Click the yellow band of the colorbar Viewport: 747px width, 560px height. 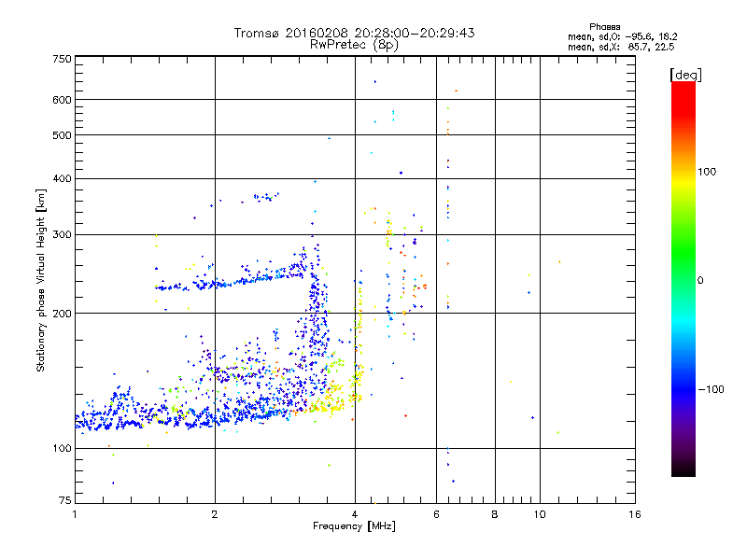point(683,177)
